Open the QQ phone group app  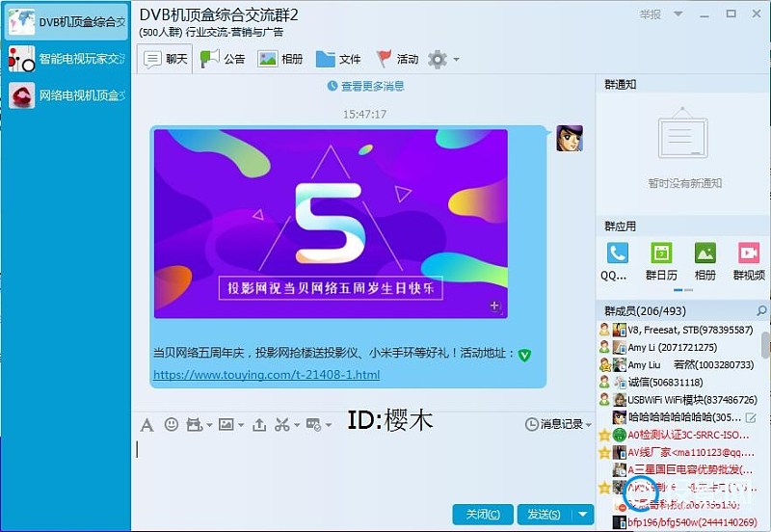617,261
